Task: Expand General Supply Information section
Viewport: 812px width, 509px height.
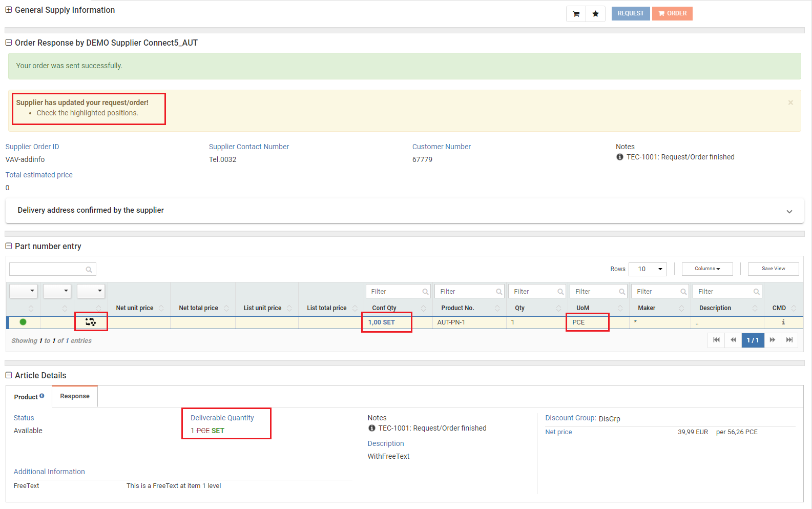Action: pyautogui.click(x=9, y=10)
